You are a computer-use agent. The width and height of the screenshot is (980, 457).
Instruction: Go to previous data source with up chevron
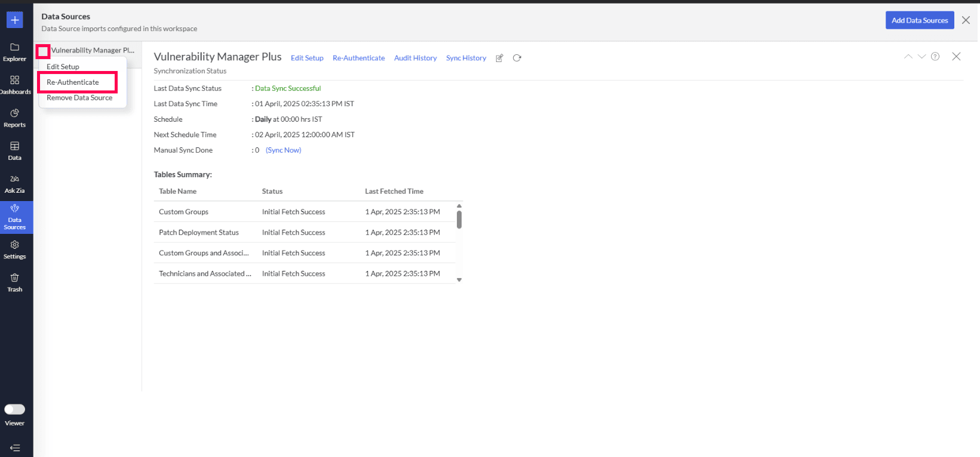(908, 57)
